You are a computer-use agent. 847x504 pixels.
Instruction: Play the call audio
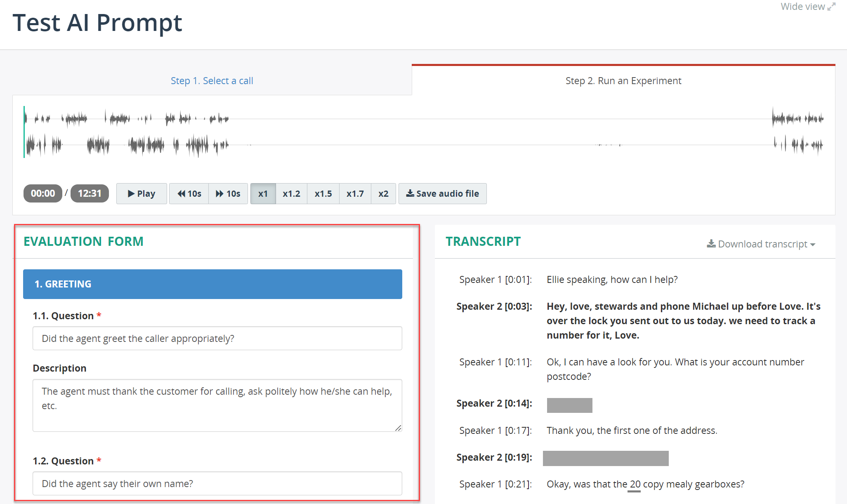[x=142, y=193]
